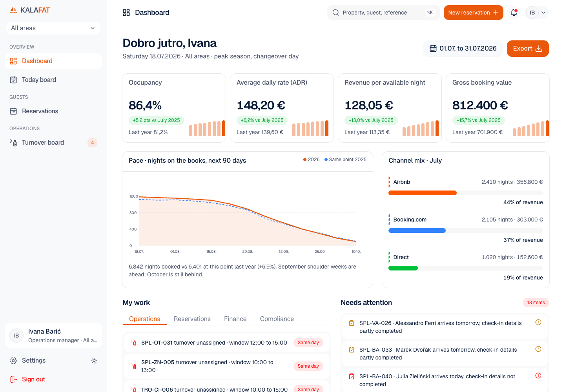Click the Kalafat sailboat logo

pyautogui.click(x=13, y=10)
